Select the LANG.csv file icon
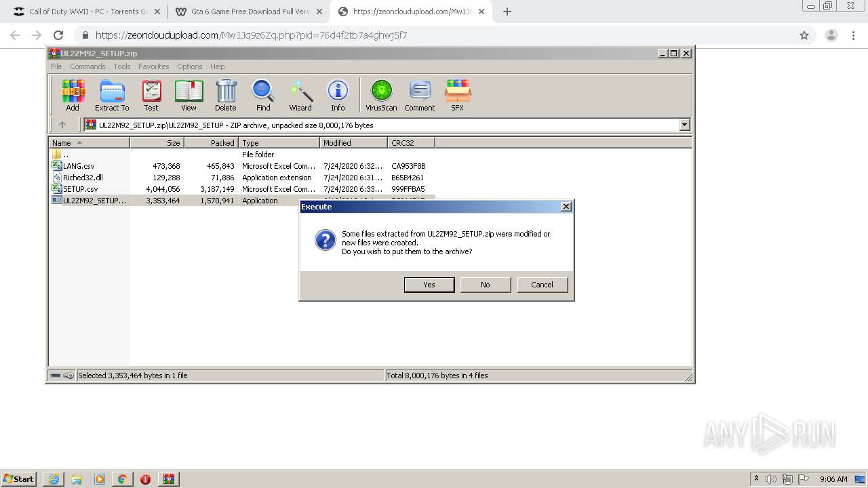 pyautogui.click(x=57, y=166)
